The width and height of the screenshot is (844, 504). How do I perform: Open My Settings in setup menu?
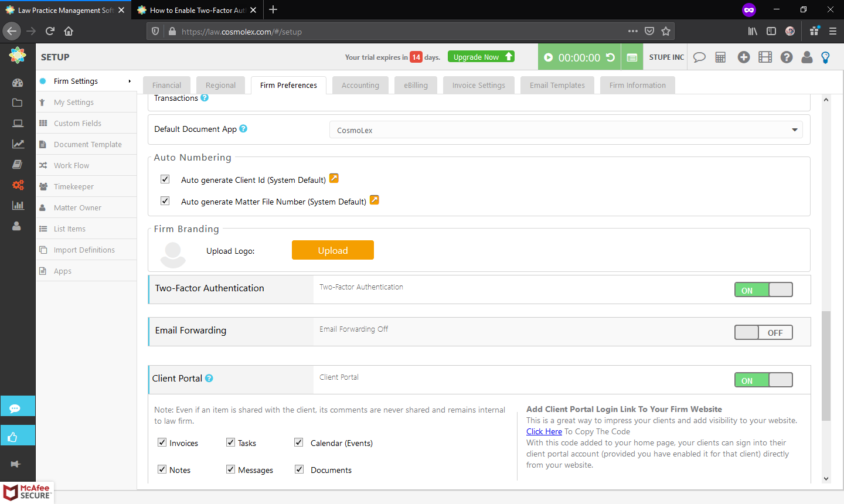point(86,102)
